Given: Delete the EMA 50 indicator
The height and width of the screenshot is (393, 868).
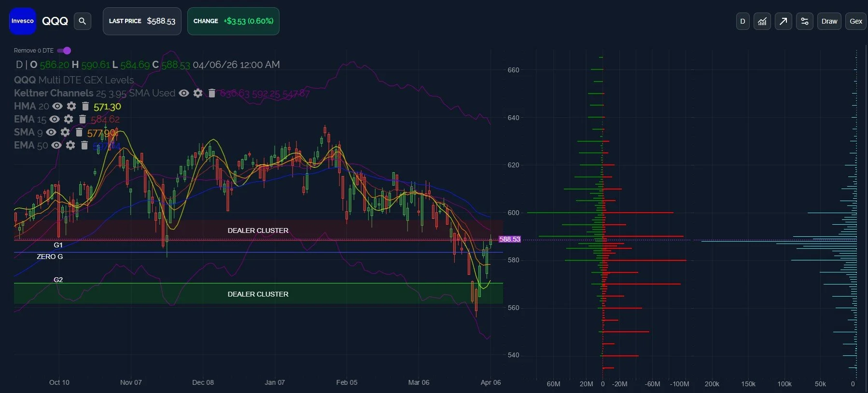Looking at the screenshot, I should 84,145.
